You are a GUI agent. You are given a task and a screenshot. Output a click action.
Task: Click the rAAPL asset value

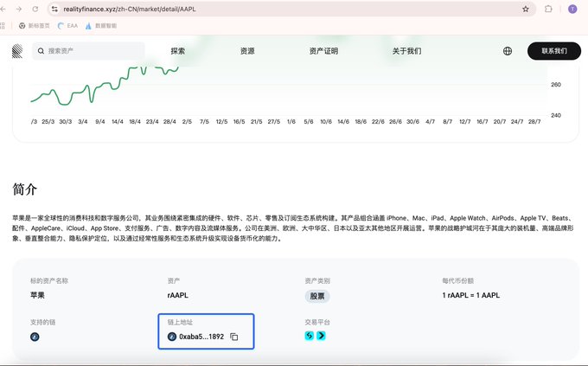178,295
